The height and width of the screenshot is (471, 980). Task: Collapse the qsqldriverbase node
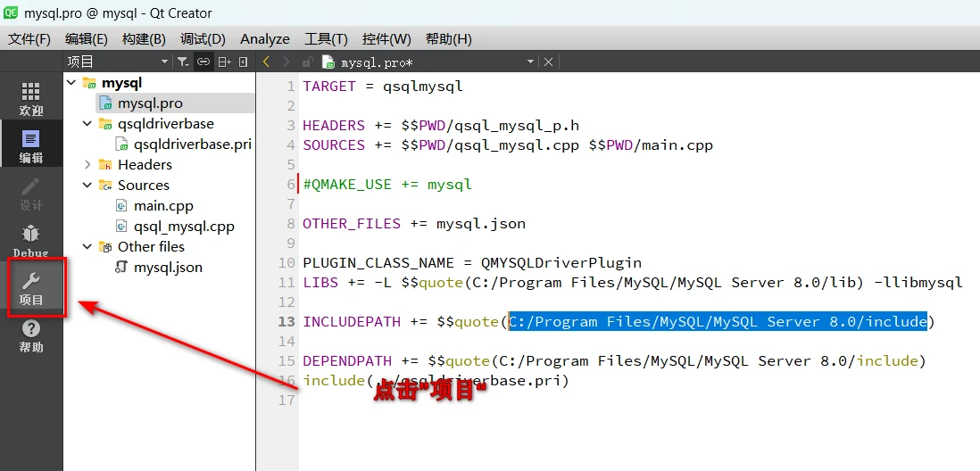coord(87,124)
